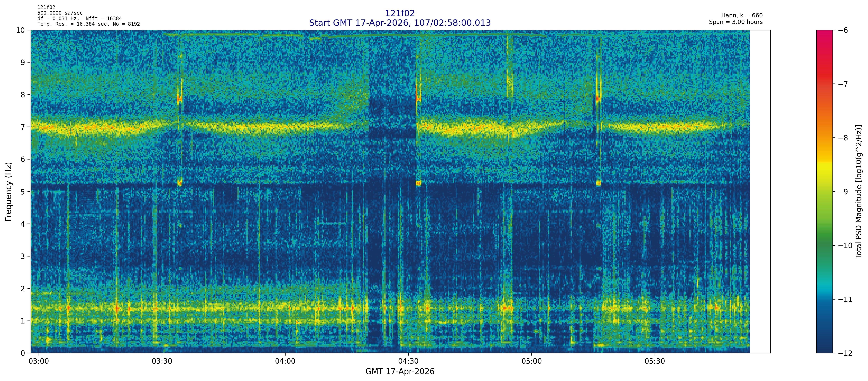Click the 03:00 time tick label
This screenshot has height=381, width=868.
pos(39,362)
